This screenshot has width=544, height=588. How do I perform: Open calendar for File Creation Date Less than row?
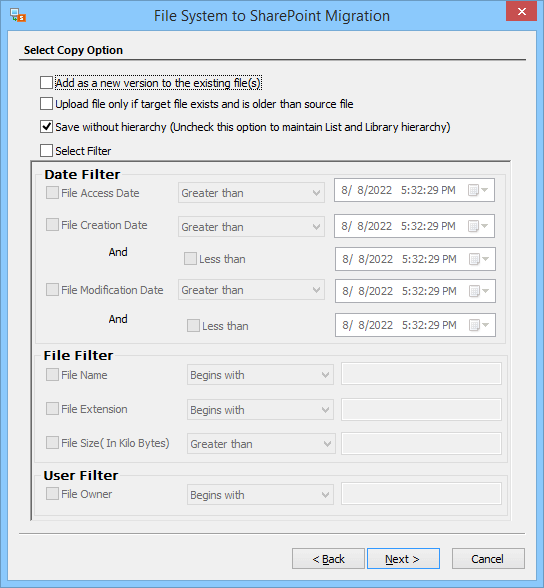(x=479, y=259)
